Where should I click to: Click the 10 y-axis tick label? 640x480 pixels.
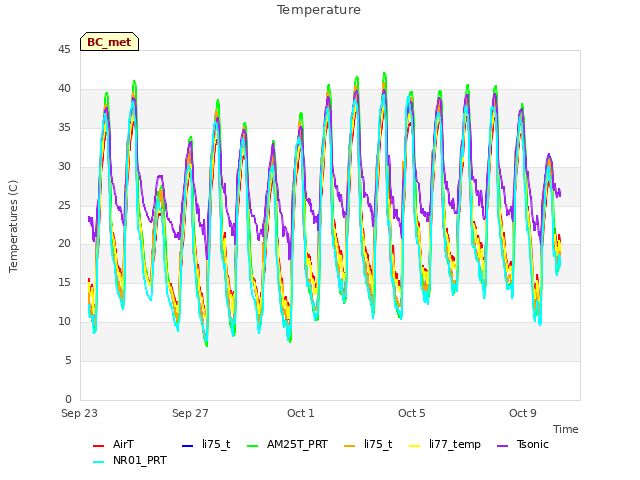[64, 322]
